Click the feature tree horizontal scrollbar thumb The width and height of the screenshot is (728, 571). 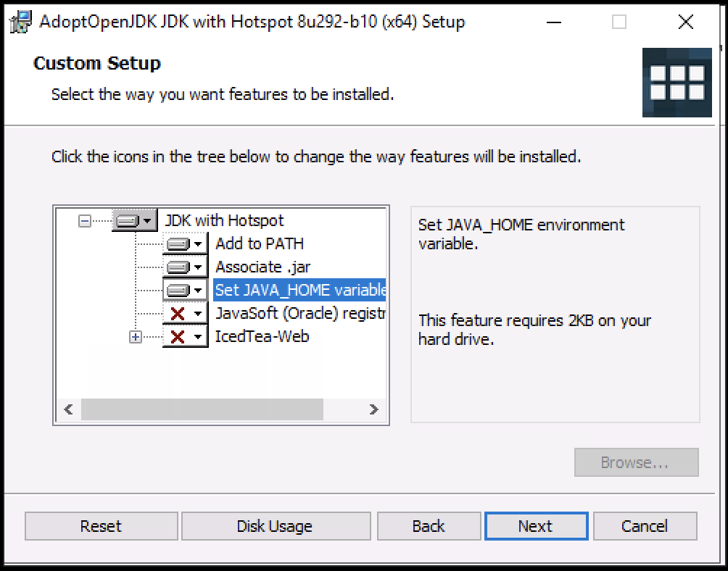point(202,409)
